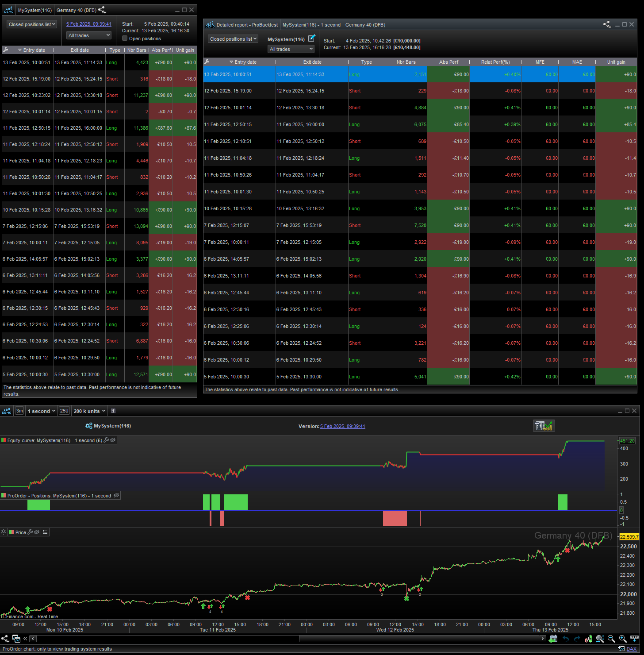Undo last chart action
Image resolution: width=644 pixels, height=655 pixels.
(566, 638)
